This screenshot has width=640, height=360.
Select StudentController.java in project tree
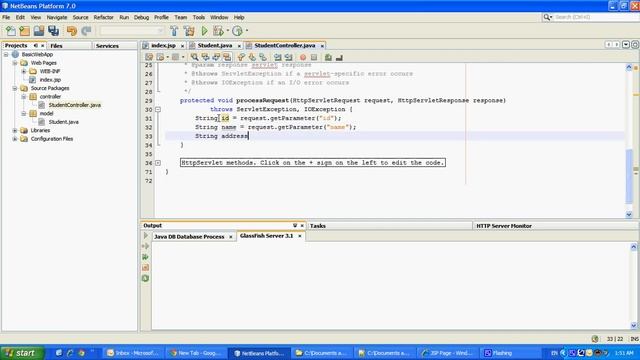coord(75,105)
